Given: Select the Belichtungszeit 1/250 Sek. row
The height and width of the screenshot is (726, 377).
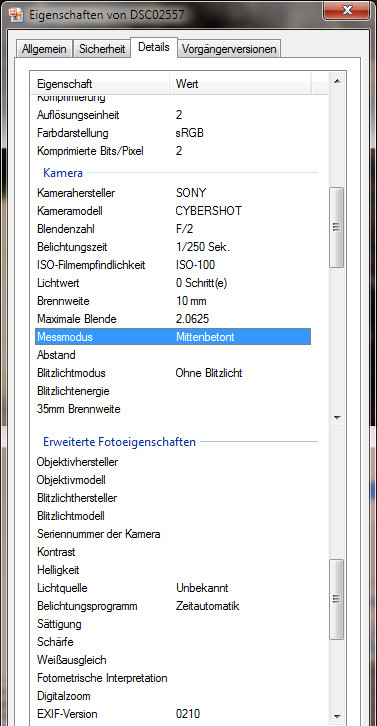Looking at the screenshot, I should (173, 247).
